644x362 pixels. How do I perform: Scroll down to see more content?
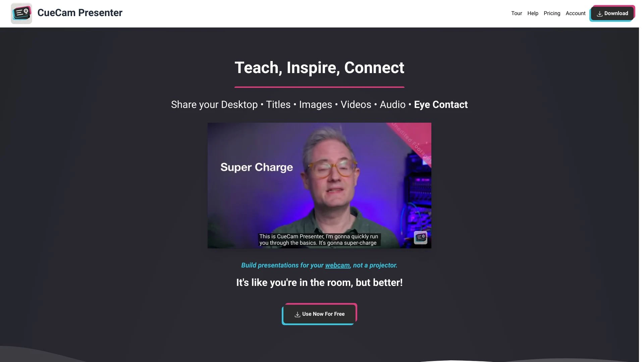[322, 354]
